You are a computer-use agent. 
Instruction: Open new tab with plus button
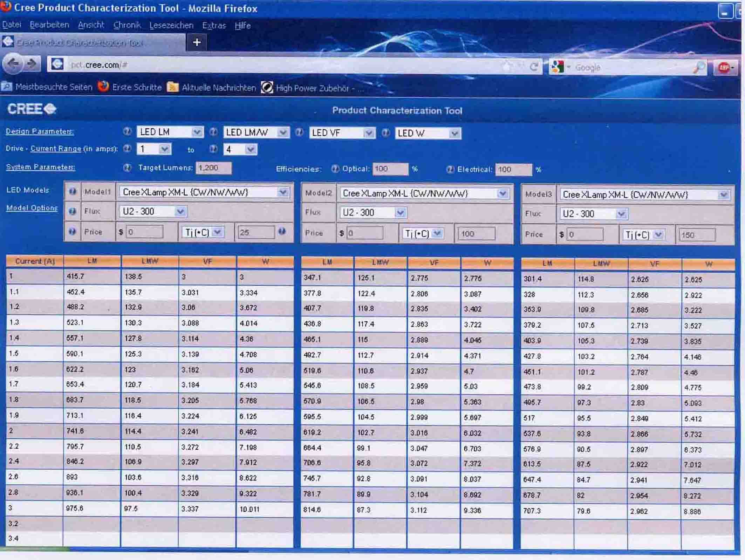tap(197, 42)
